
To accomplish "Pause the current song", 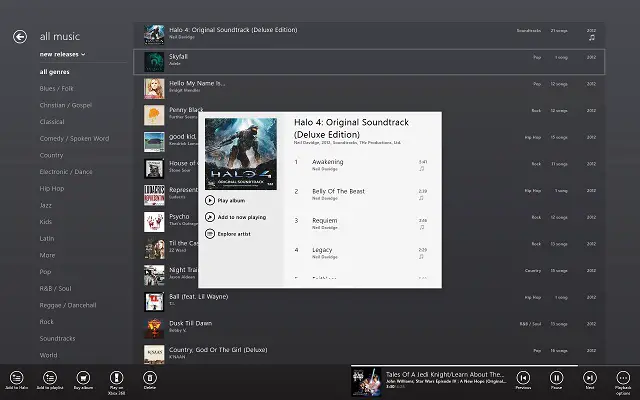I will pyautogui.click(x=556, y=378).
